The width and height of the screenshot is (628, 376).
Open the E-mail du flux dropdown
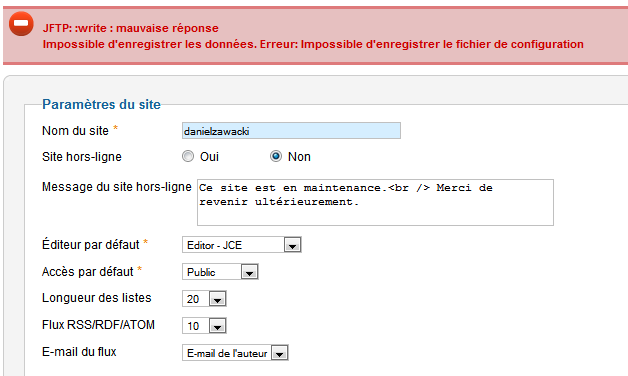235,353
